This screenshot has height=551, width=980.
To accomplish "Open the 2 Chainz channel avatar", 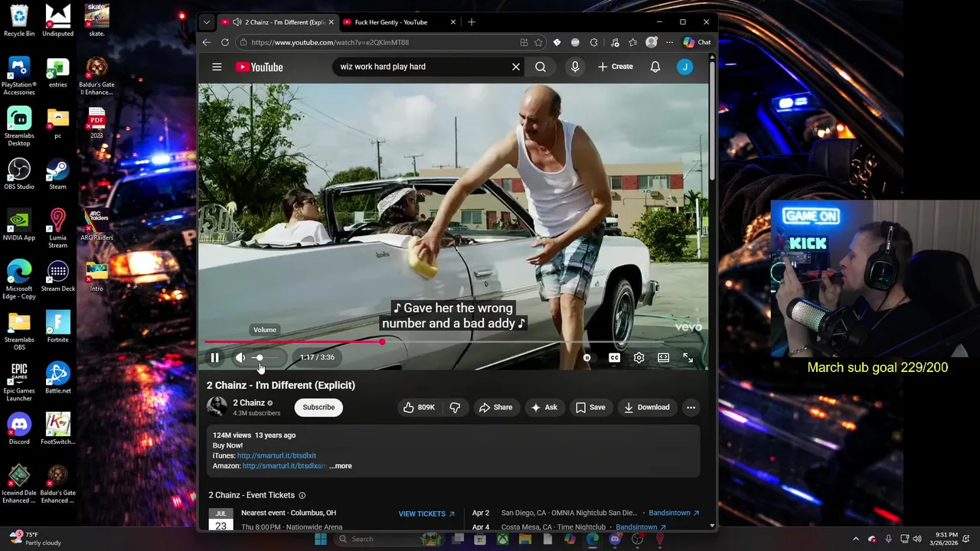I will (x=217, y=407).
